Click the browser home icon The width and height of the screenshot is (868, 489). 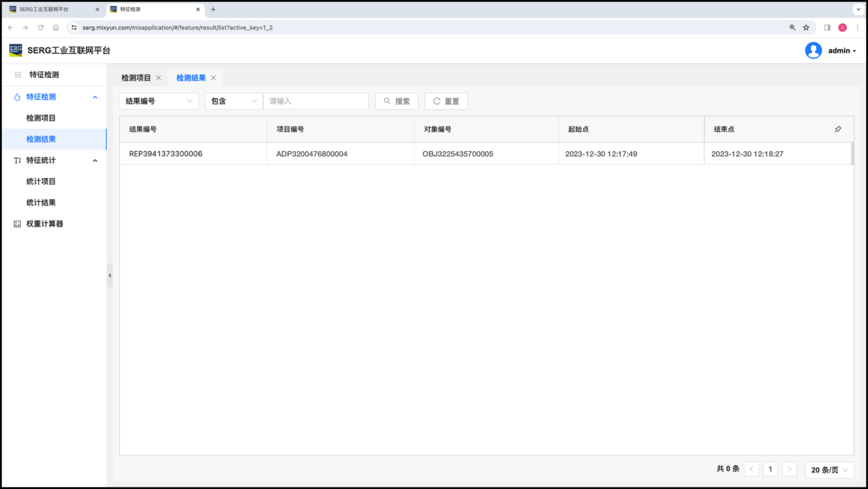55,27
